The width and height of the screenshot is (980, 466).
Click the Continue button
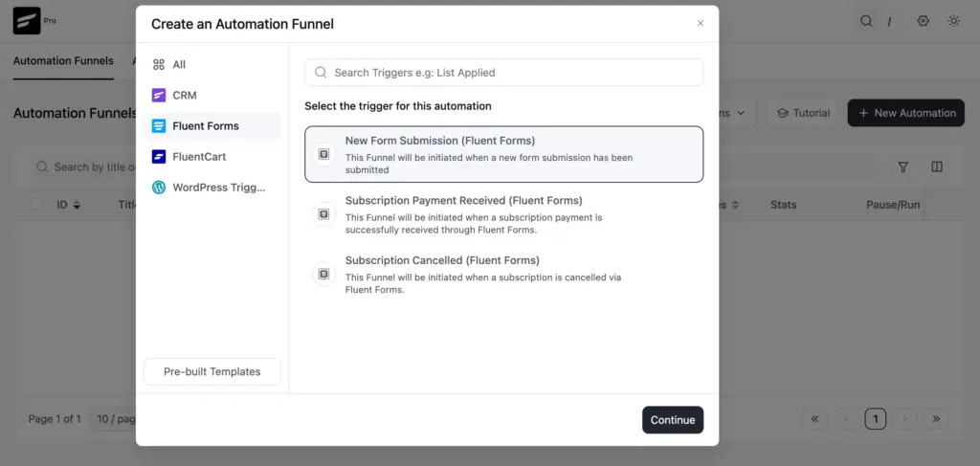[x=673, y=420]
